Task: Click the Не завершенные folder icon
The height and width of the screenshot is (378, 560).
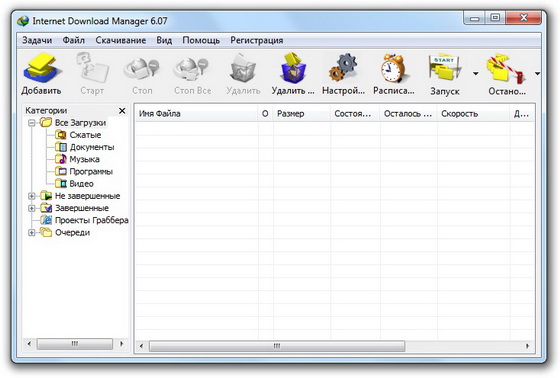Action: [46, 195]
